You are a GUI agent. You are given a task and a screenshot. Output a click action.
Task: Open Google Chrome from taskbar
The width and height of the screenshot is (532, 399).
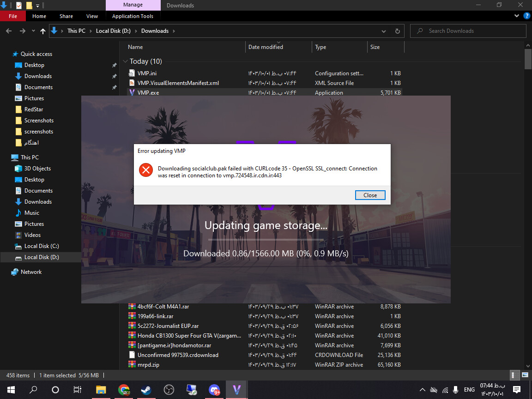123,389
